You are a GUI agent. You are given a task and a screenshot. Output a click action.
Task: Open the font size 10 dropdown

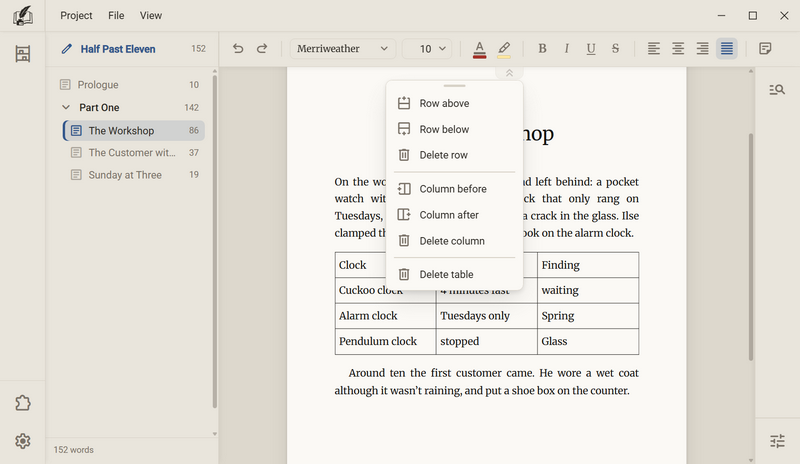(x=427, y=48)
